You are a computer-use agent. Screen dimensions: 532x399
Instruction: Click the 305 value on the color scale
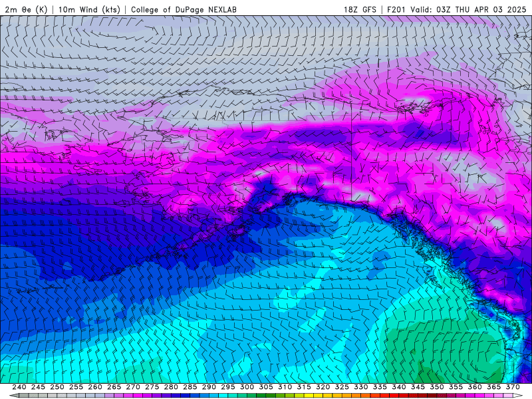(x=266, y=387)
